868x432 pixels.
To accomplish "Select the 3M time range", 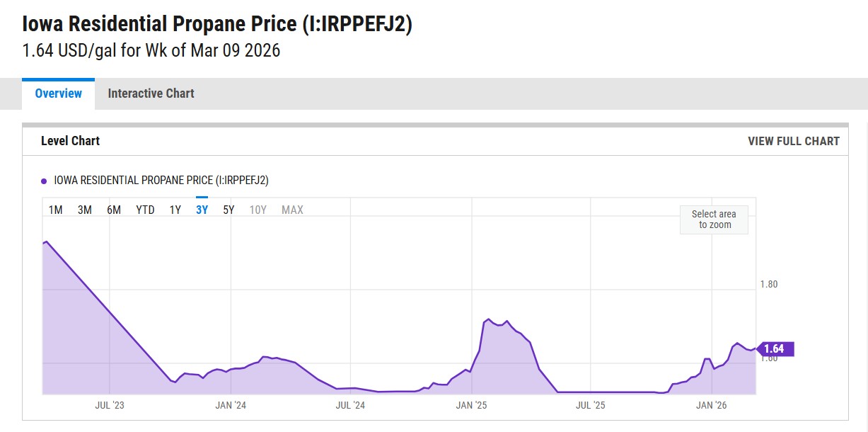I will click(85, 210).
